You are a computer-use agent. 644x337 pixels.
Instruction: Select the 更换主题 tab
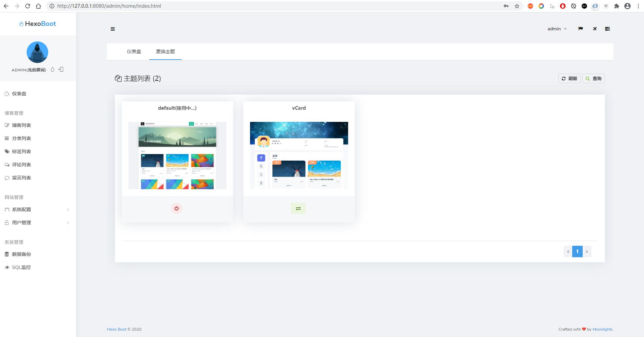tap(165, 52)
